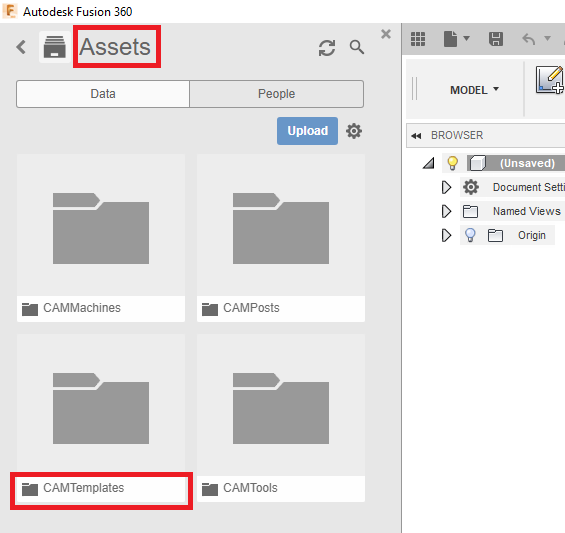Image resolution: width=565 pixels, height=533 pixels.
Task: Go back using the left chevron arrow
Action: pos(21,47)
